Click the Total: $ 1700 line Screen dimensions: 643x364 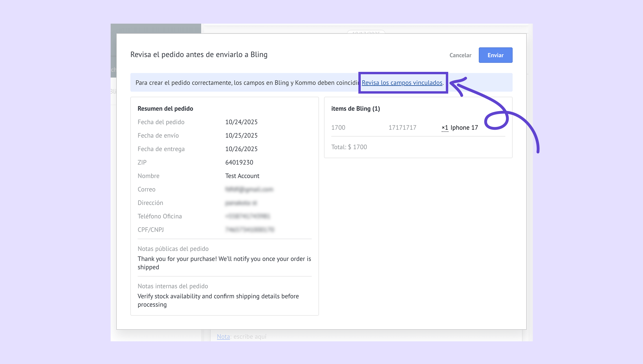(349, 147)
